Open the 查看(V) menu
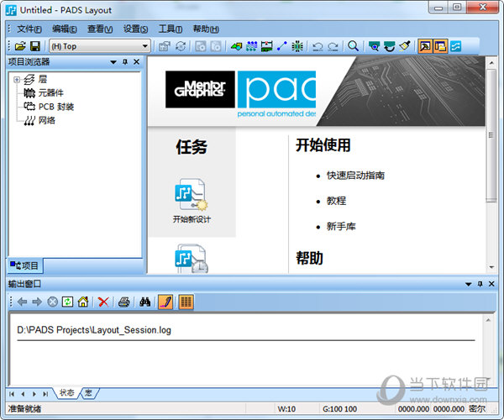This screenshot has height=420, width=504. pyautogui.click(x=100, y=29)
